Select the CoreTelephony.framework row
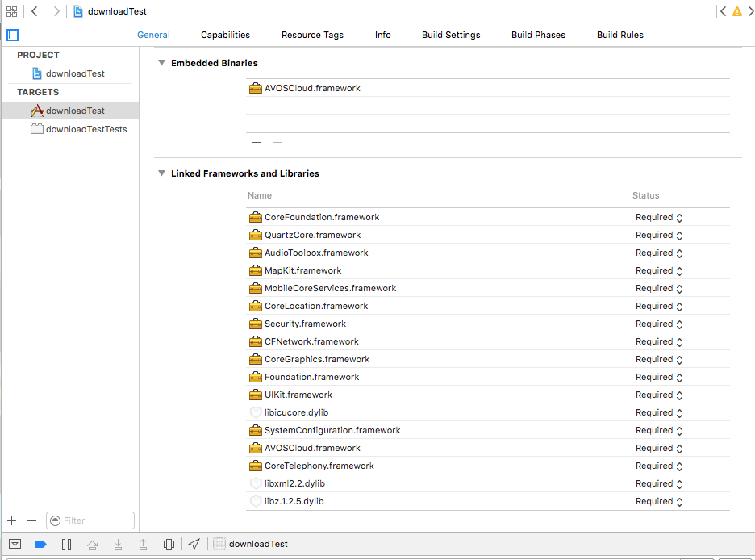 tap(488, 466)
